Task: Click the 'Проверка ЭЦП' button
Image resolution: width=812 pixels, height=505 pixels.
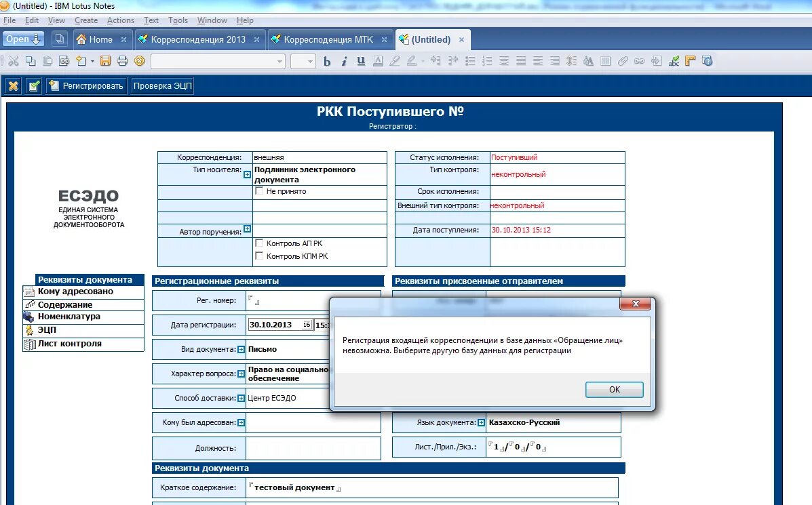Action: coord(163,86)
